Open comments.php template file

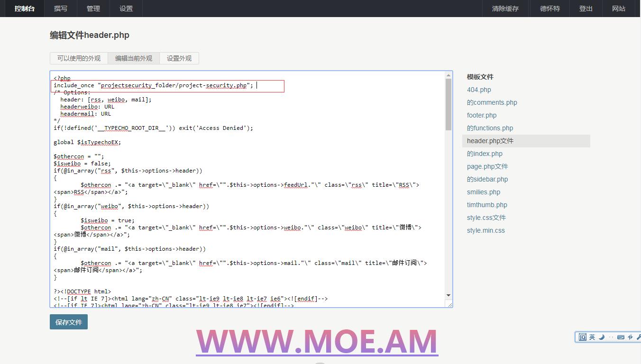(492, 102)
